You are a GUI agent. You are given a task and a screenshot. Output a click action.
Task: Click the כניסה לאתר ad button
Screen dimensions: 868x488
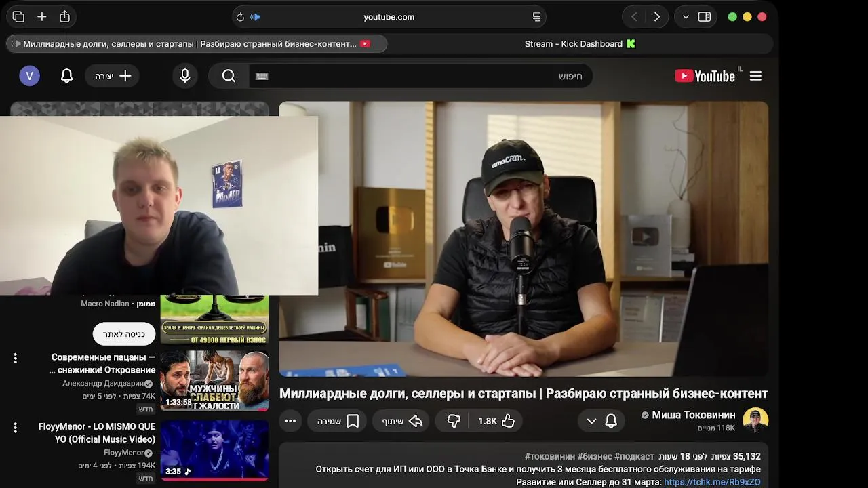coord(124,334)
